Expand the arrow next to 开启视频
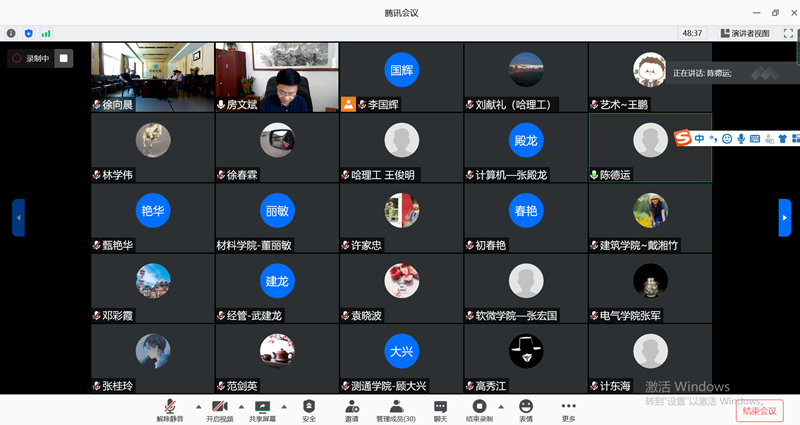800x425 pixels. [x=241, y=407]
